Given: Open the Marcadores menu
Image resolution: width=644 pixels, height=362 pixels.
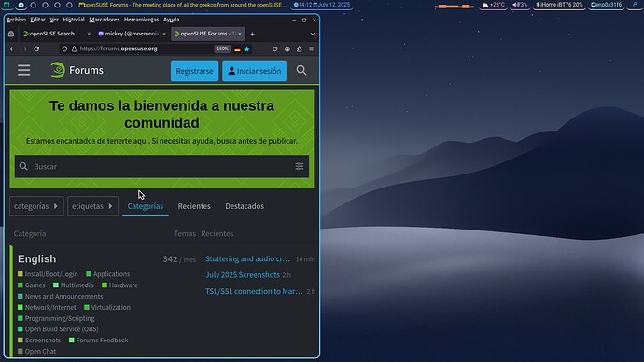Looking at the screenshot, I should pyautogui.click(x=105, y=20).
